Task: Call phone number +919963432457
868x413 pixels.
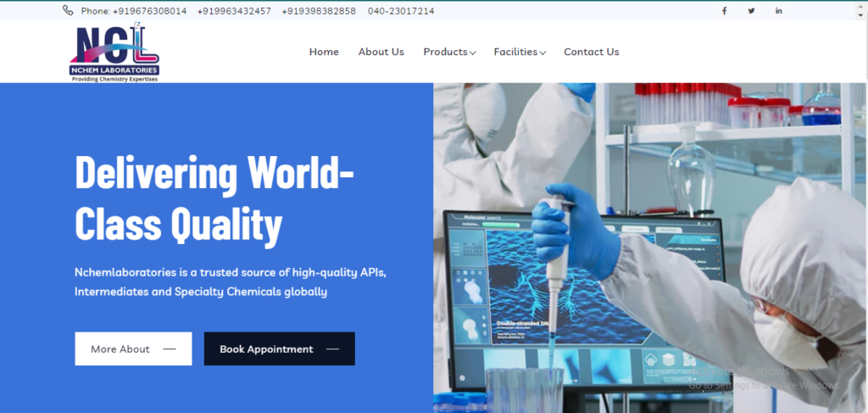Action: click(x=234, y=11)
